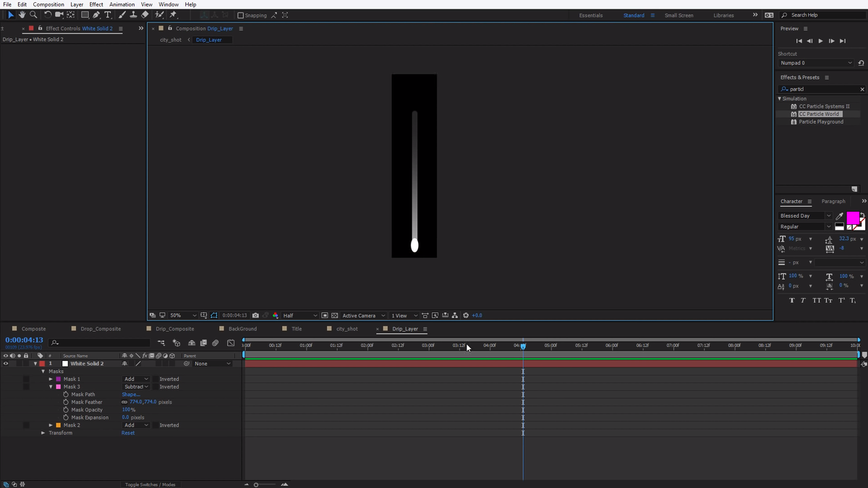The image size is (868, 488).
Task: Click the Play button in Preview
Action: point(820,41)
